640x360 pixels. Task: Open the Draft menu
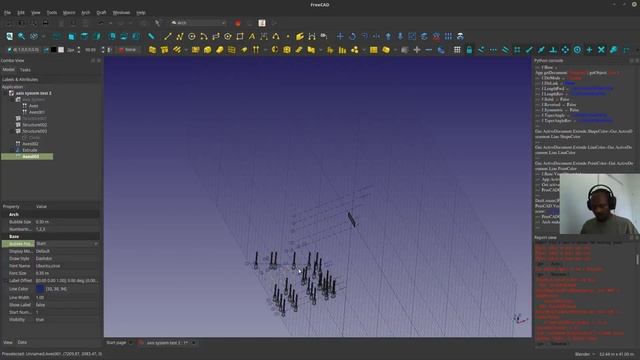click(x=101, y=13)
